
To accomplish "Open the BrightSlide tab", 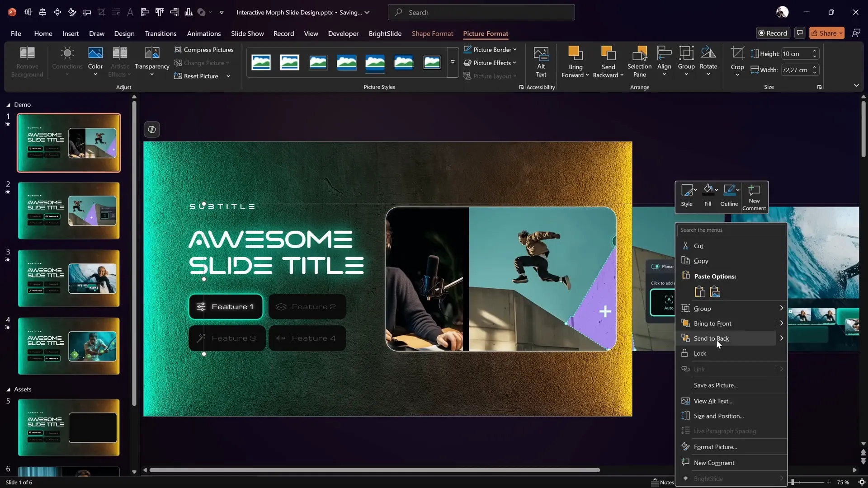I will click(385, 33).
